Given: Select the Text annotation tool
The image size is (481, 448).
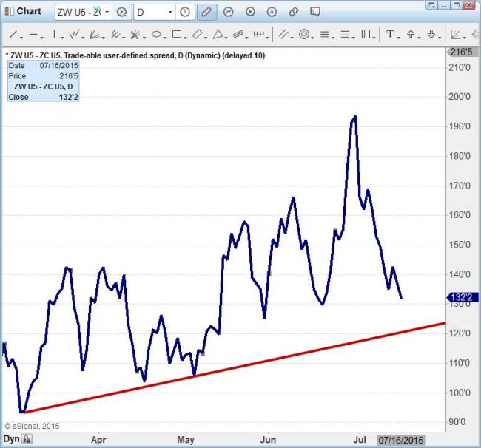Looking at the screenshot, I should [390, 34].
